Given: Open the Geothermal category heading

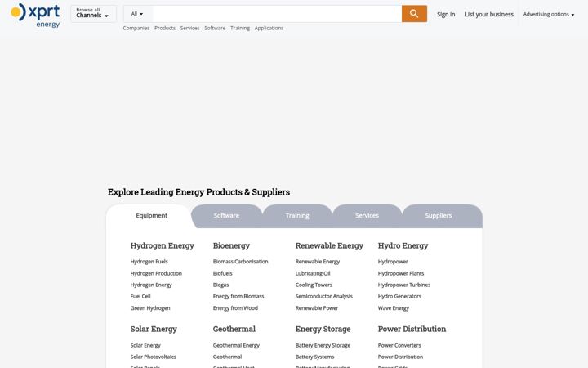Looking at the screenshot, I should [234, 329].
